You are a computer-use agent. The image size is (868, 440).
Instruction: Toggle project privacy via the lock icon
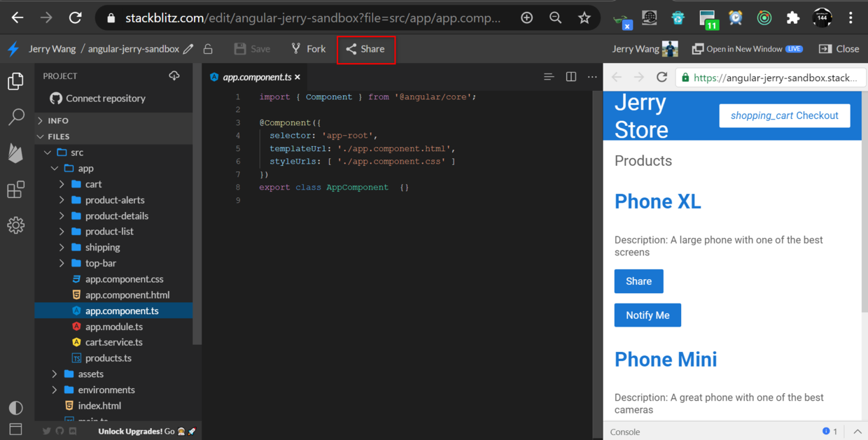click(x=207, y=48)
